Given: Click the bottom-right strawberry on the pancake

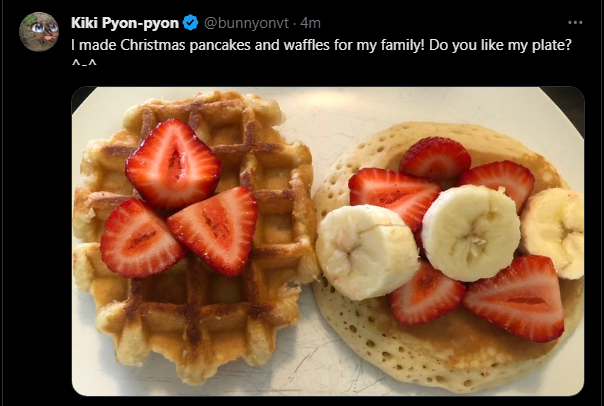Looking at the screenshot, I should click(x=516, y=299).
